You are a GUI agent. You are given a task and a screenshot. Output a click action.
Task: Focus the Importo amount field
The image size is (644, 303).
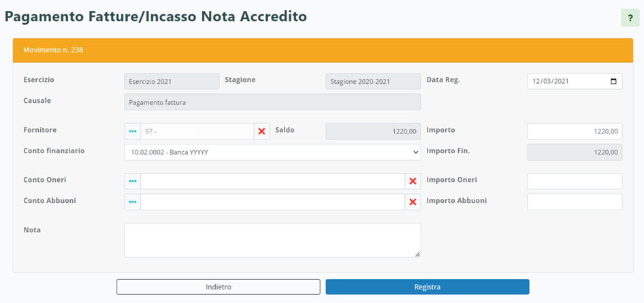tap(575, 131)
